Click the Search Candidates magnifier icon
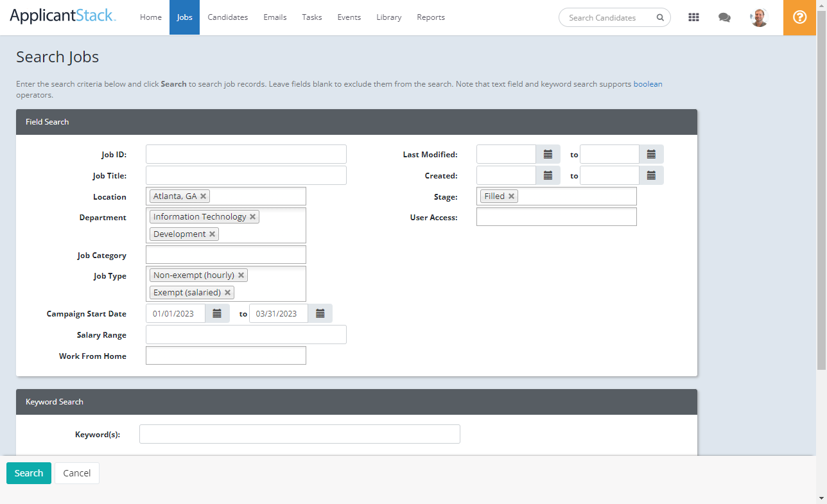This screenshot has height=504, width=827. point(660,17)
